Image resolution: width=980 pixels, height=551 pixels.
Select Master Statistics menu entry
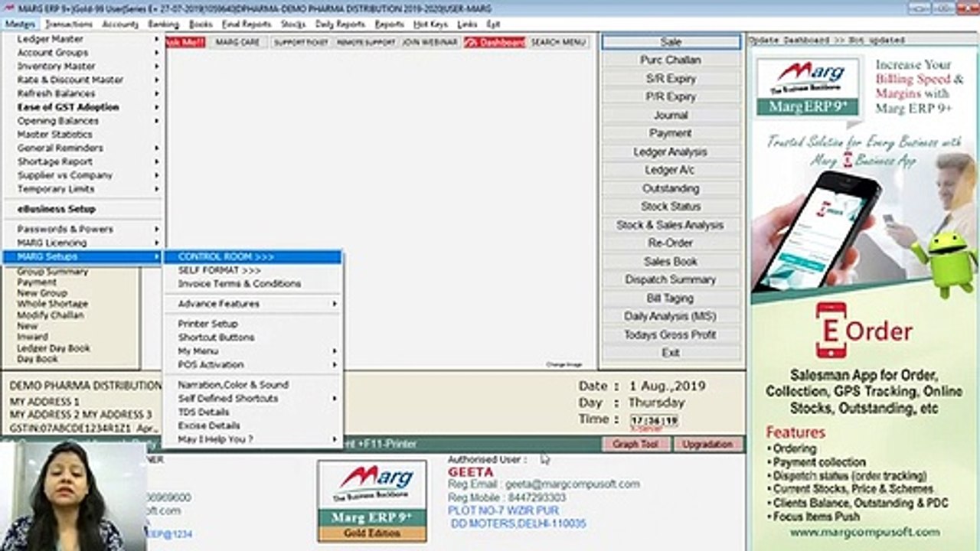(x=83, y=135)
